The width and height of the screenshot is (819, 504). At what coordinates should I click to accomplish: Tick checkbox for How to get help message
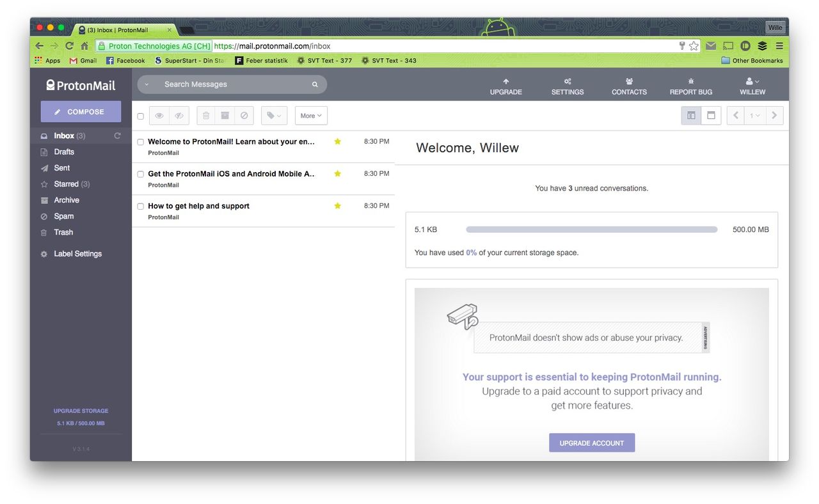pos(141,206)
